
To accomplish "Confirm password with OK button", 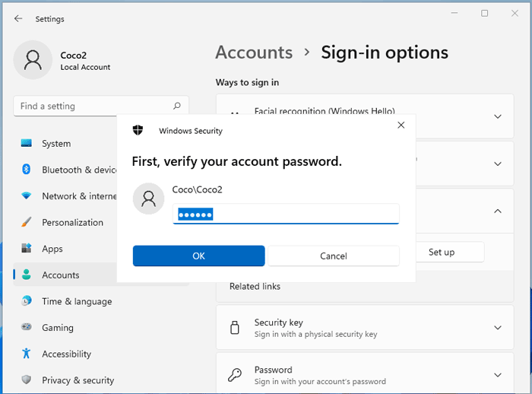I will click(198, 256).
